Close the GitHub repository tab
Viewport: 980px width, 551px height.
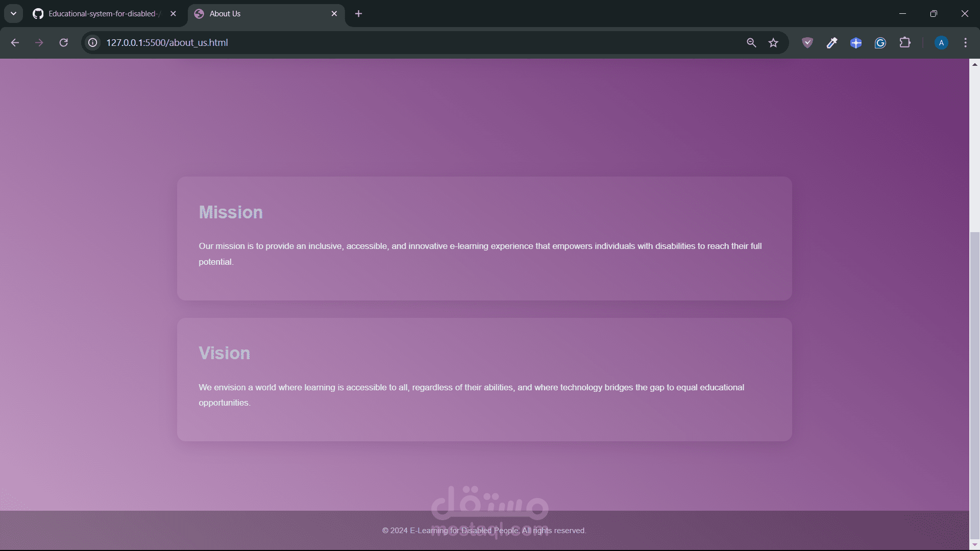(x=173, y=14)
